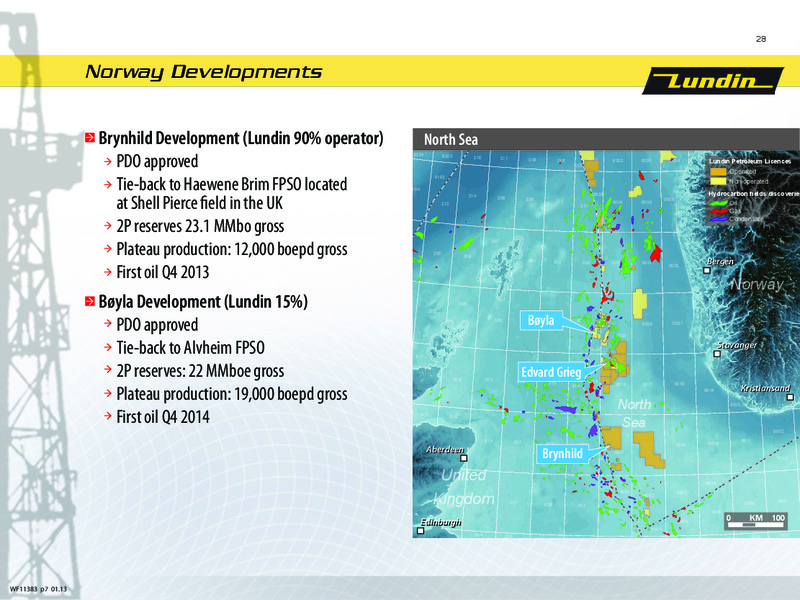Viewport: 800px width, 600px height.
Task: Click the red bullet icon beside Bøyla Development
Action: pos(90,302)
